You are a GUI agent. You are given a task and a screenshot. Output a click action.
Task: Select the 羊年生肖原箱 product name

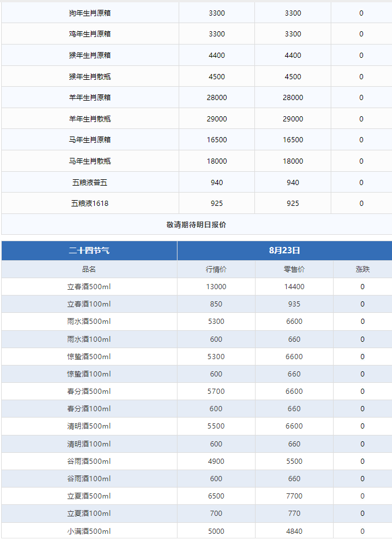pyautogui.click(x=90, y=98)
